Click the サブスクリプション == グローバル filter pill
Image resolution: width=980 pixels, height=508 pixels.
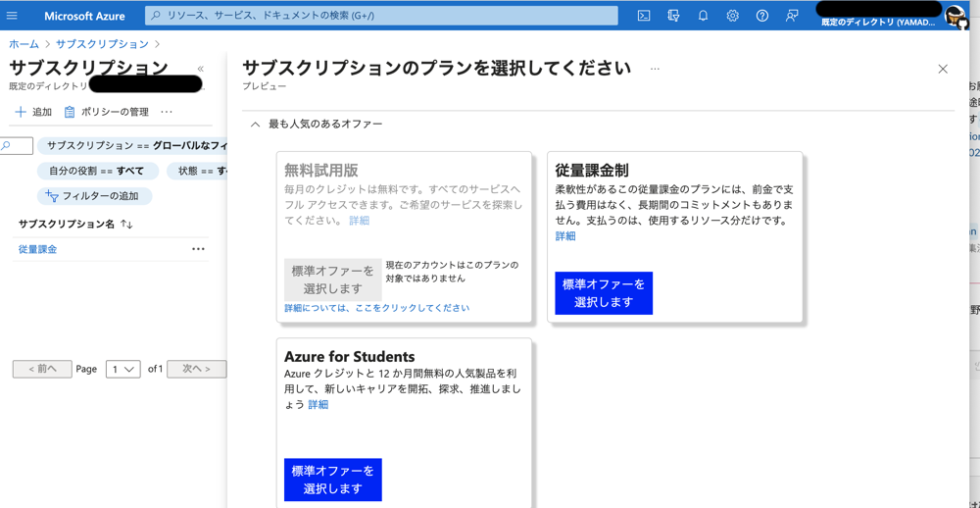[x=132, y=146]
